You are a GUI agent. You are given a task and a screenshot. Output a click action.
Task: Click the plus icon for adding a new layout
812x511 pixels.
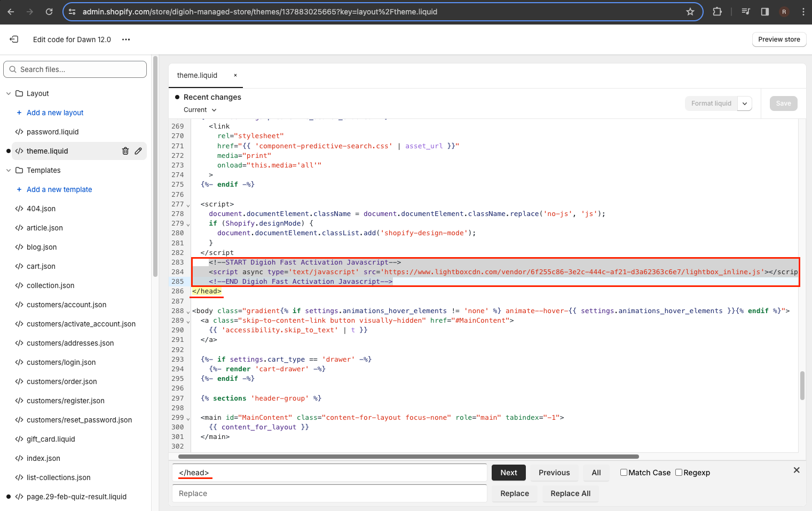[x=19, y=113]
